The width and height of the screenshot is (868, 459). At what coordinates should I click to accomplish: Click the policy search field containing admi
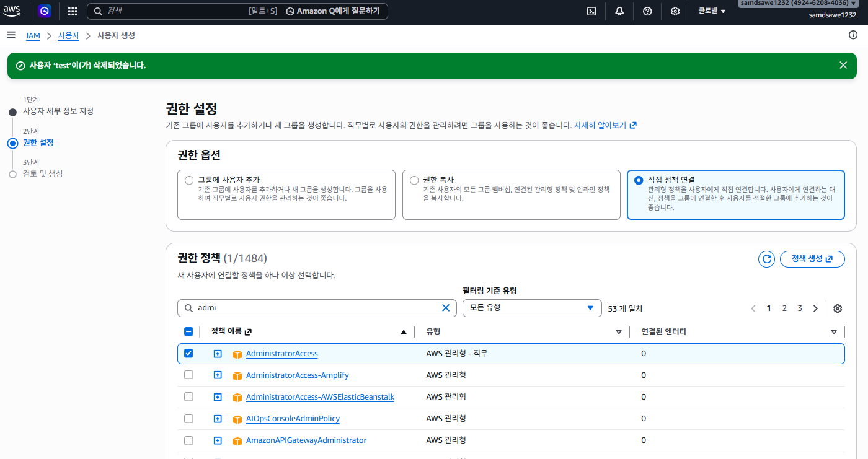[317, 308]
